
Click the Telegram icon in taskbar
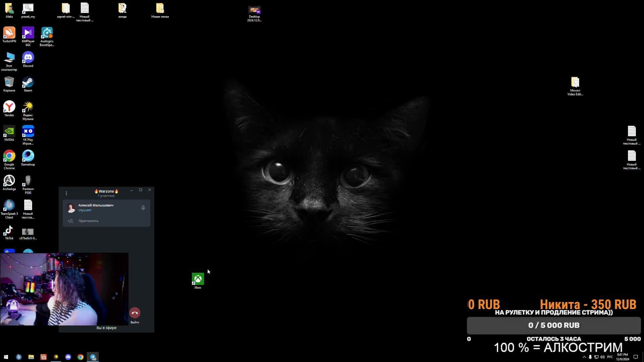[93, 357]
